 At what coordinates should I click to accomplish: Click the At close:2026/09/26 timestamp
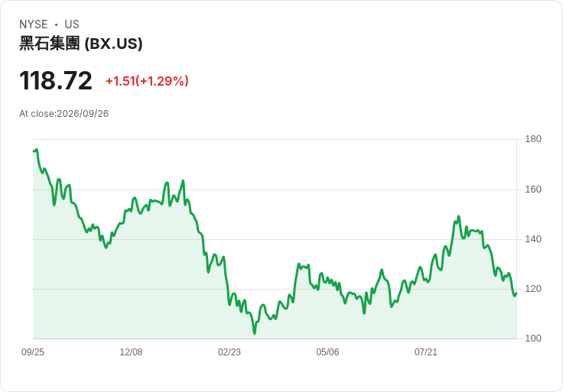point(64,114)
